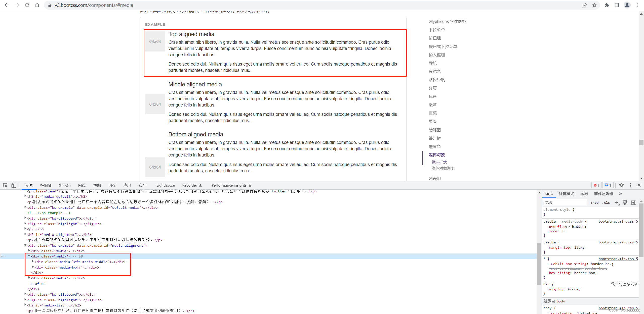Switch to the 布局 tab
This screenshot has height=314, width=644.
[584, 194]
